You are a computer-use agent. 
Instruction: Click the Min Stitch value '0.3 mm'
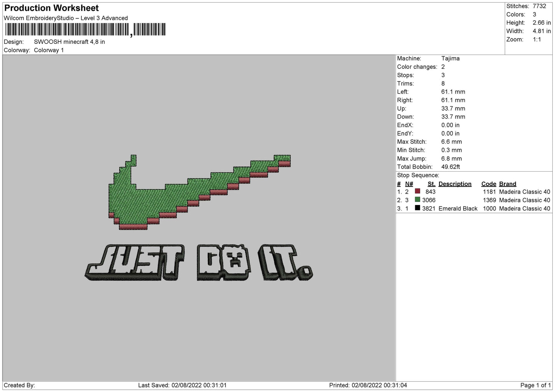click(x=452, y=150)
